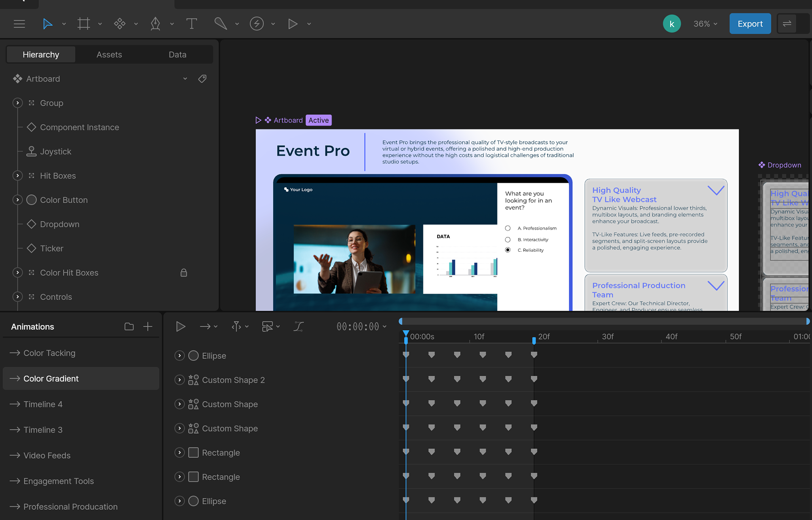The width and height of the screenshot is (812, 520).
Task: Select radio option A. Professionalism
Action: point(507,228)
